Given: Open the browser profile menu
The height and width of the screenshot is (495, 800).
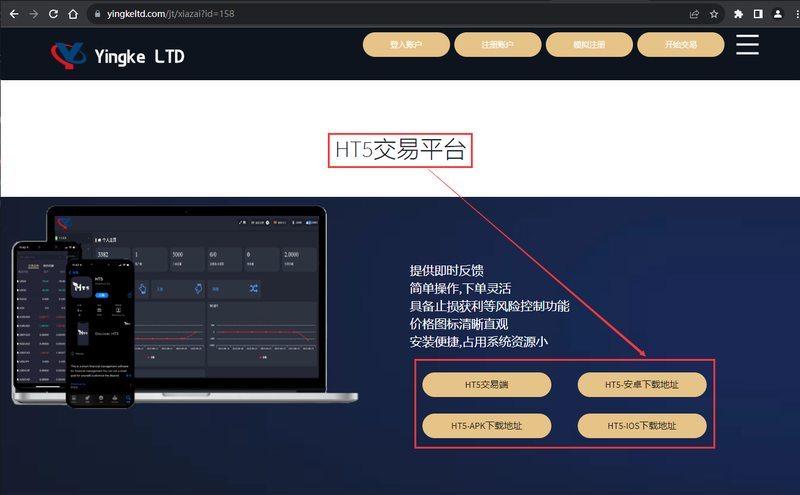Looking at the screenshot, I should pos(778,14).
